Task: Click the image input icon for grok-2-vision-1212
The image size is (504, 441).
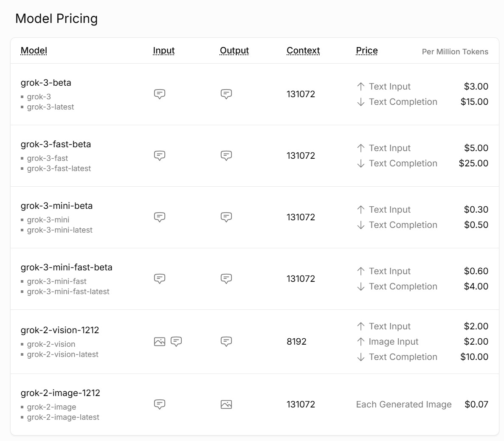Action: 160,341
